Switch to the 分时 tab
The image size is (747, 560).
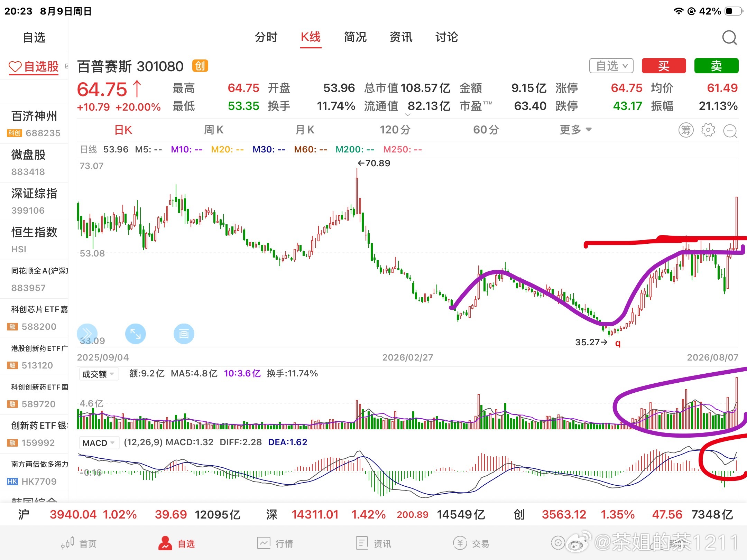click(266, 37)
